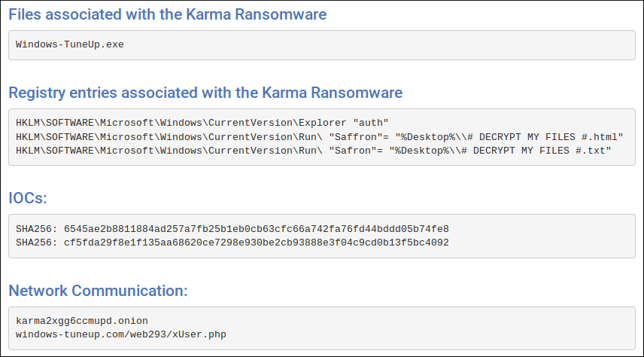Click the Windows-TuneUp.exe file name
The image size is (644, 357).
(69, 44)
